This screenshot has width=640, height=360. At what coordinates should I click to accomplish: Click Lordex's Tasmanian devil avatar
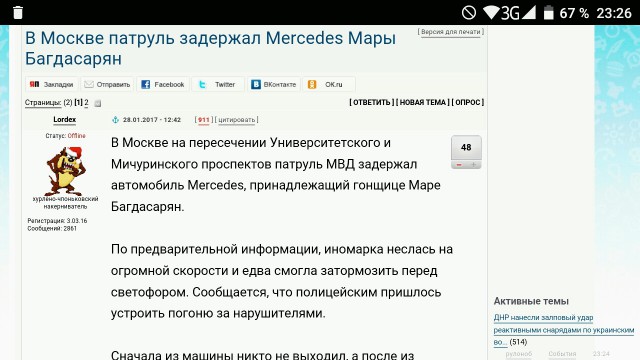tap(65, 170)
